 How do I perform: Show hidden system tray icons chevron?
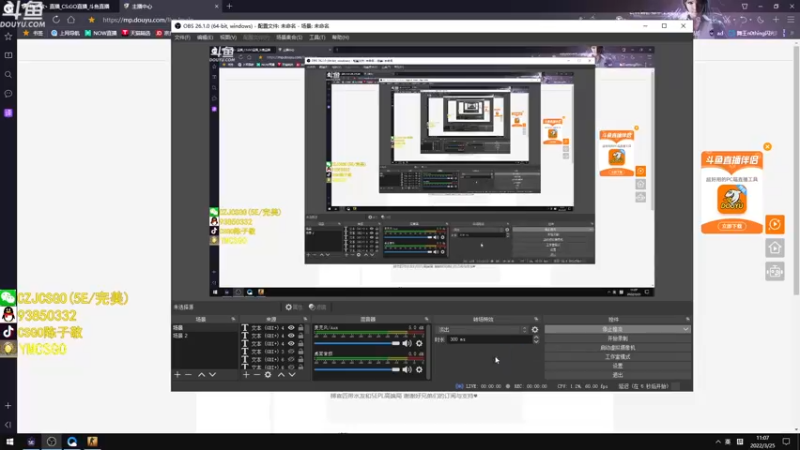tap(718, 442)
